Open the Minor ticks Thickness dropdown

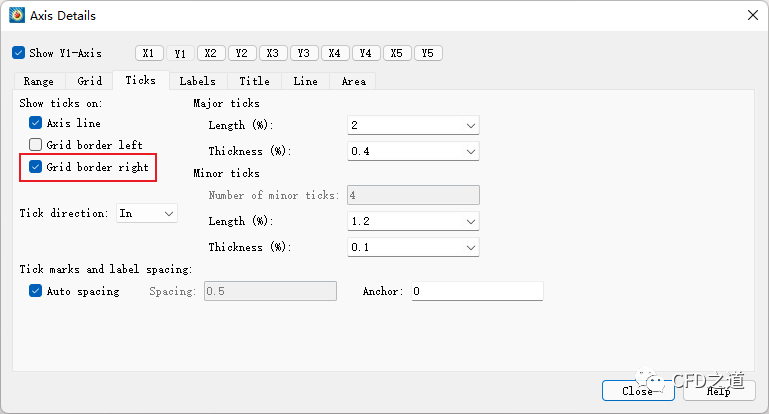click(413, 247)
